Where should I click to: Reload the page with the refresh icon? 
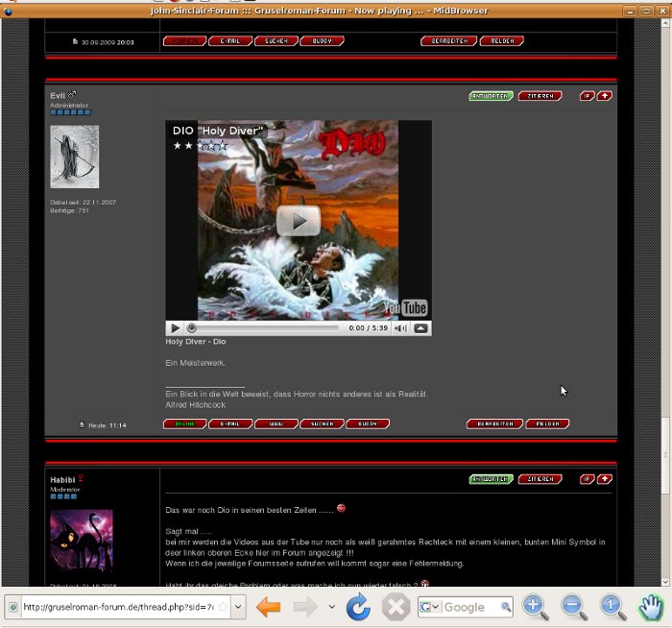(x=358, y=607)
